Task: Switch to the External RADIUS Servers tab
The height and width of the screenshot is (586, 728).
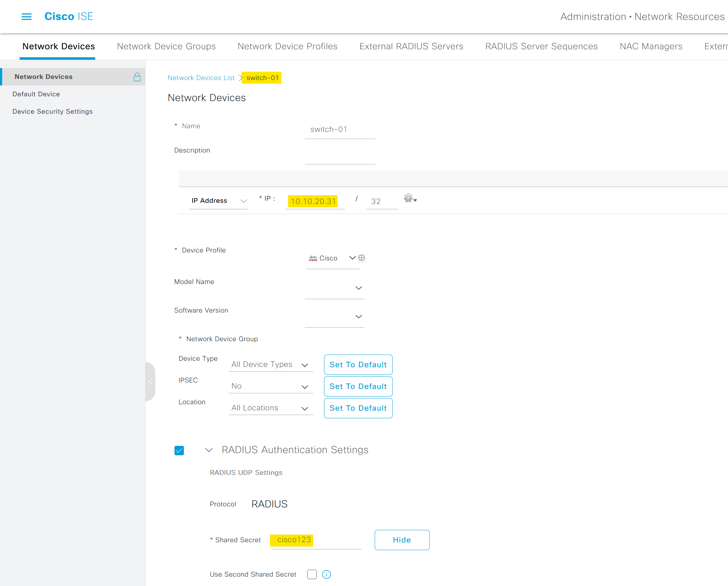Action: [411, 46]
